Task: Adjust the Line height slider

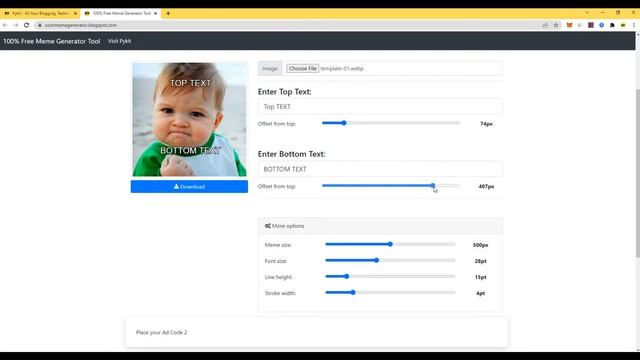Action: [390, 276]
